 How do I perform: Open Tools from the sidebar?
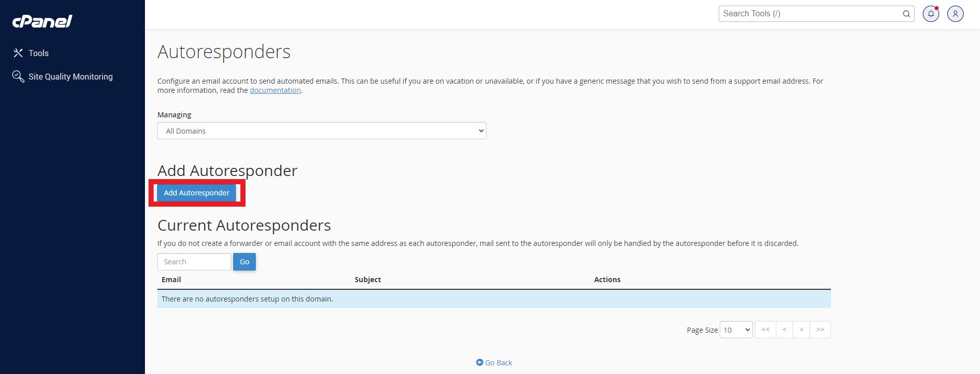click(38, 53)
